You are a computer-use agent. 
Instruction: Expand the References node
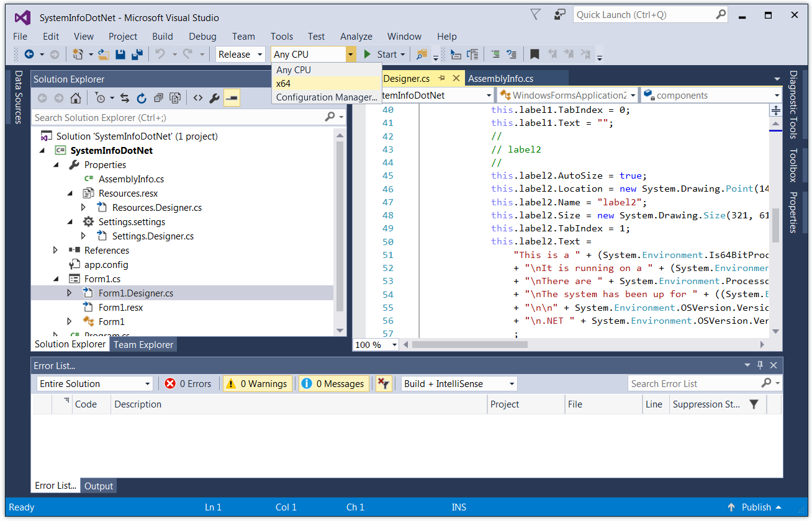[x=56, y=251]
